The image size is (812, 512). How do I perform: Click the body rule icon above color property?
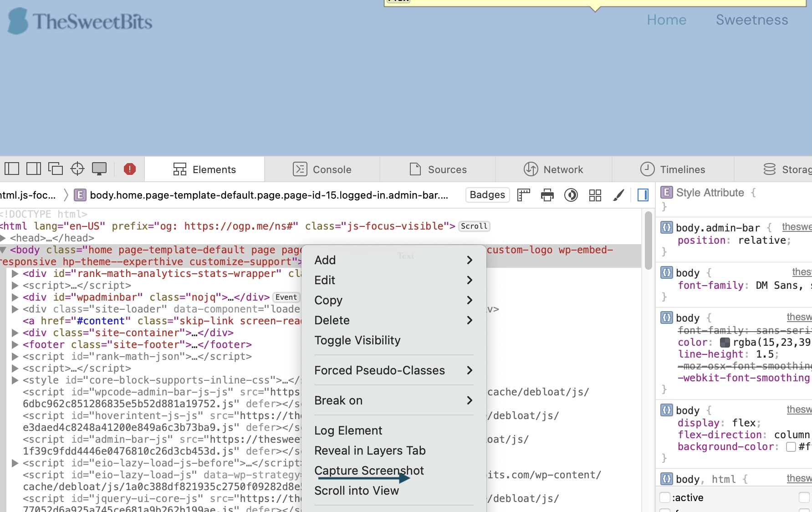(x=666, y=317)
